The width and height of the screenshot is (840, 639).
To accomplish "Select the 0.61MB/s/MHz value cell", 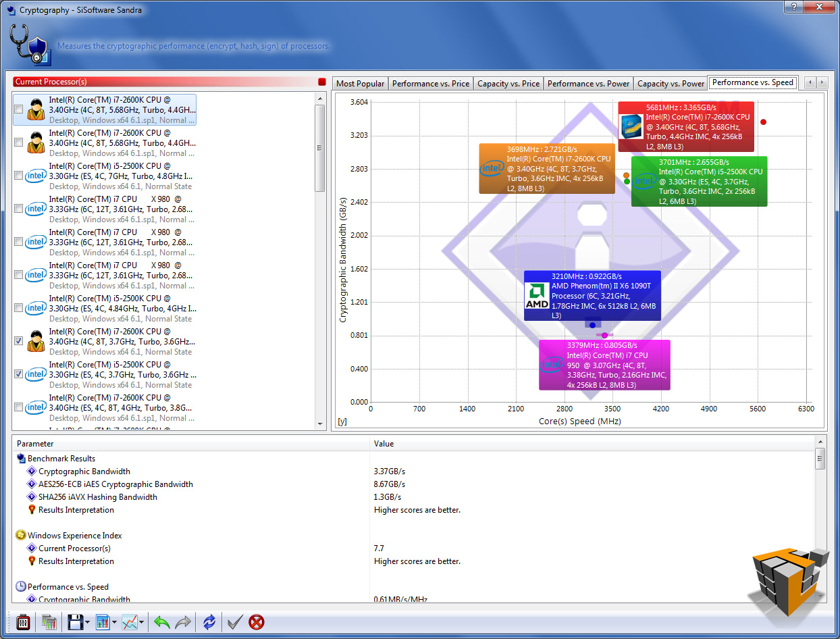I will pos(400,600).
